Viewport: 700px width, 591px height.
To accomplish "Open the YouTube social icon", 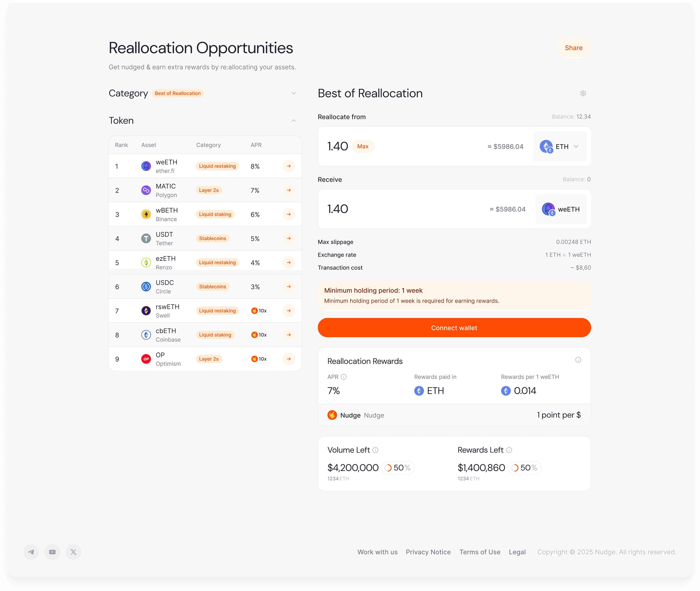I will point(52,552).
